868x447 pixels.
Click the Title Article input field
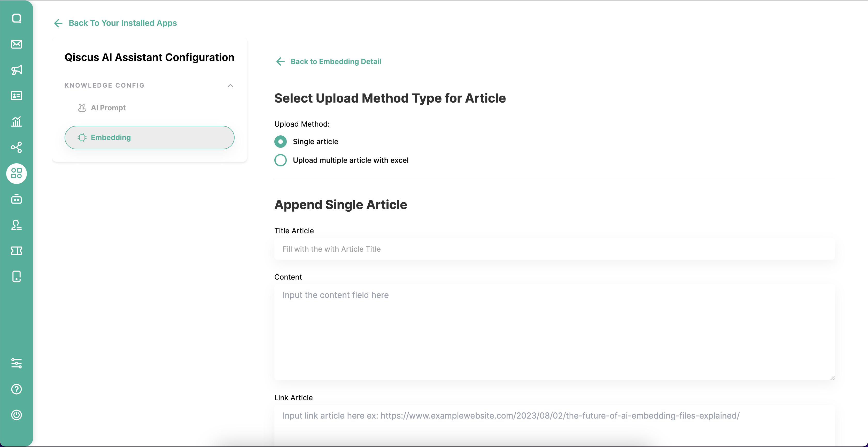point(554,249)
